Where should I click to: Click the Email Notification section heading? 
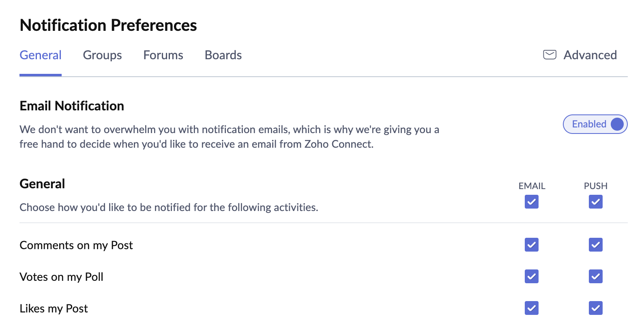71,106
